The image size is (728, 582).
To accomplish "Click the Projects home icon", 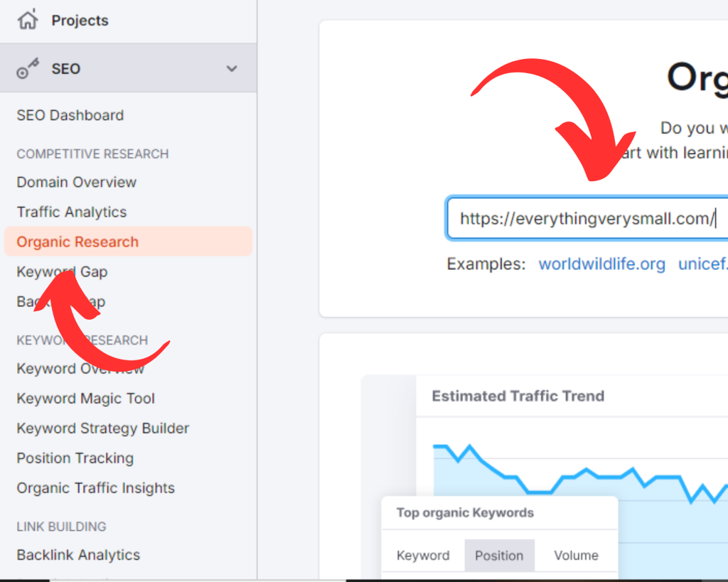I will pyautogui.click(x=27, y=20).
